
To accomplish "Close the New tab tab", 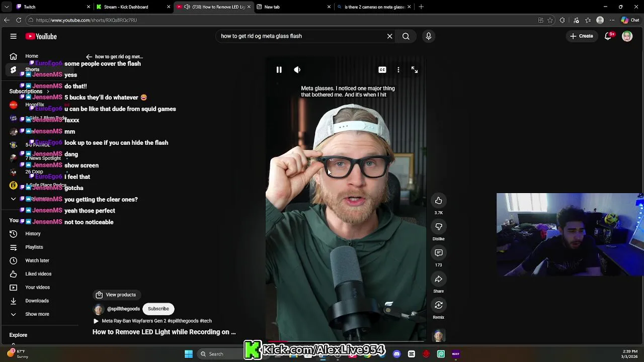I will [329, 7].
